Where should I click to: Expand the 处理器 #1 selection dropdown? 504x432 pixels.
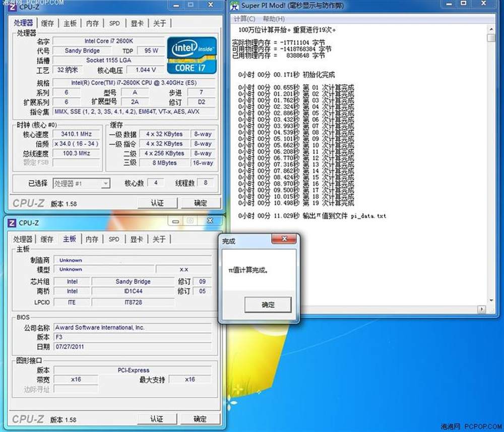point(105,183)
